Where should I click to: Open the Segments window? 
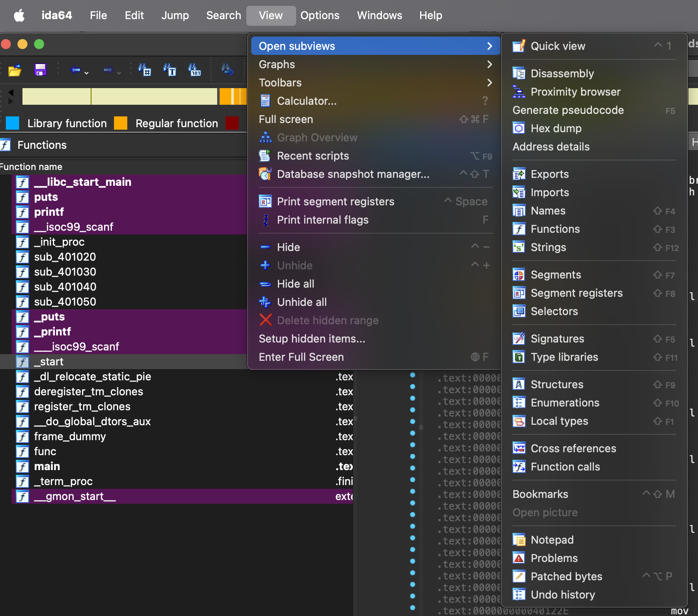tap(594, 275)
